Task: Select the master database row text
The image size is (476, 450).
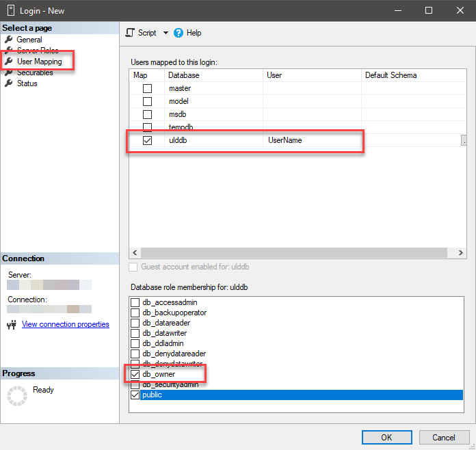Action: [x=180, y=88]
